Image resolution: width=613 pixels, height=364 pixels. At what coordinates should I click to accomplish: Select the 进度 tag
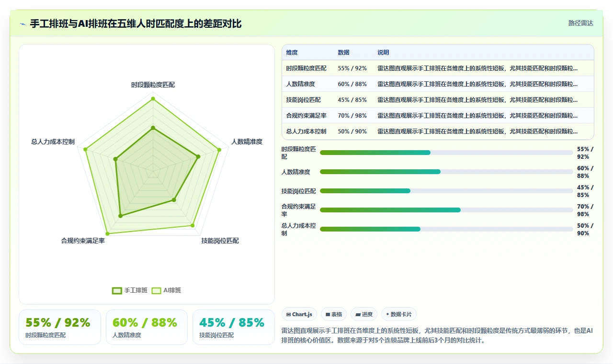pos(364,314)
